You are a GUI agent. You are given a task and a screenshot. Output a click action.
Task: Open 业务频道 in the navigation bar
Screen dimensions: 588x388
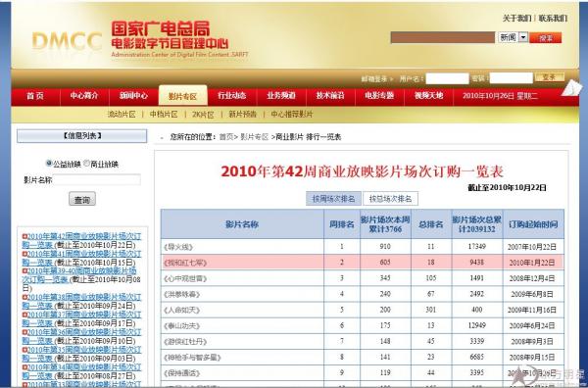281,96
